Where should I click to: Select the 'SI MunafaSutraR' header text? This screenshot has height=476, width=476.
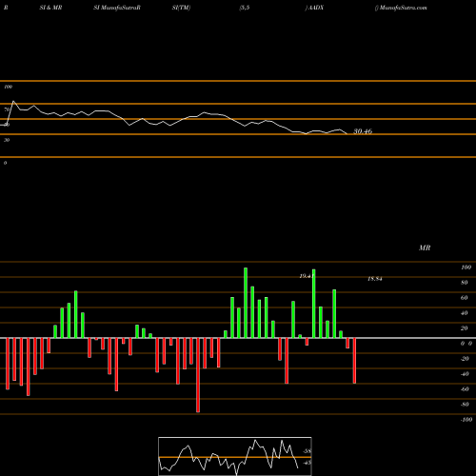coord(117,8)
